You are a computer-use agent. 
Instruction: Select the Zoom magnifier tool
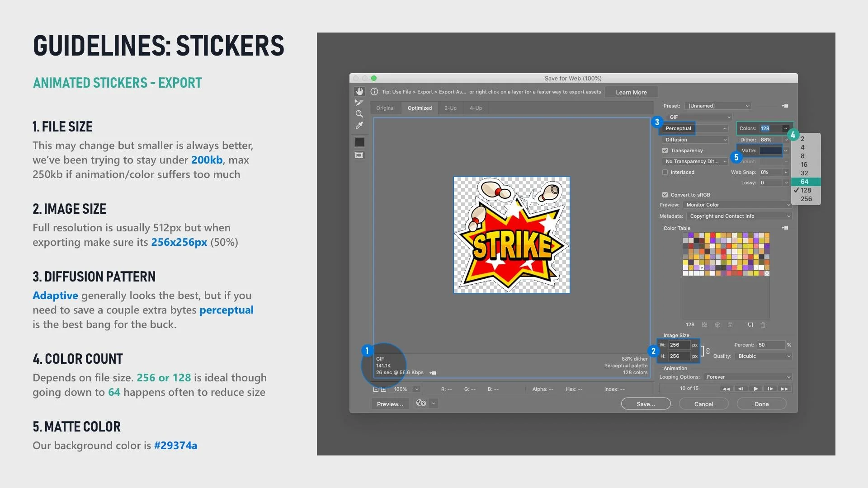(x=359, y=114)
